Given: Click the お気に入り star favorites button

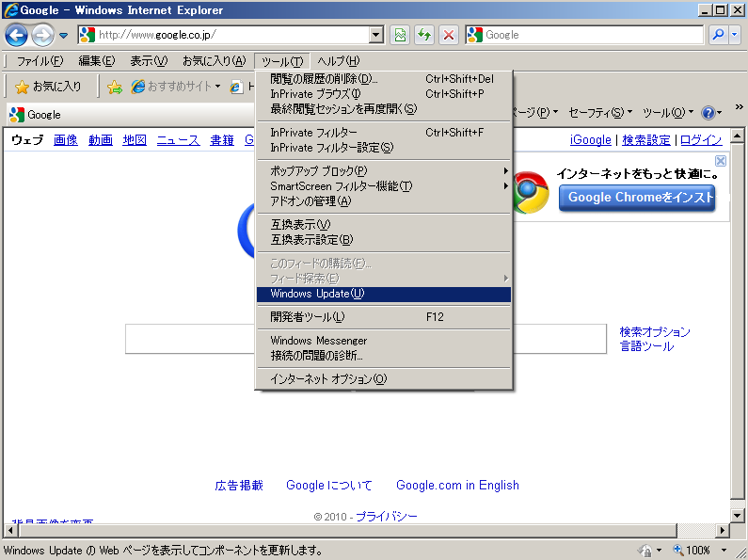Looking at the screenshot, I should (48, 87).
